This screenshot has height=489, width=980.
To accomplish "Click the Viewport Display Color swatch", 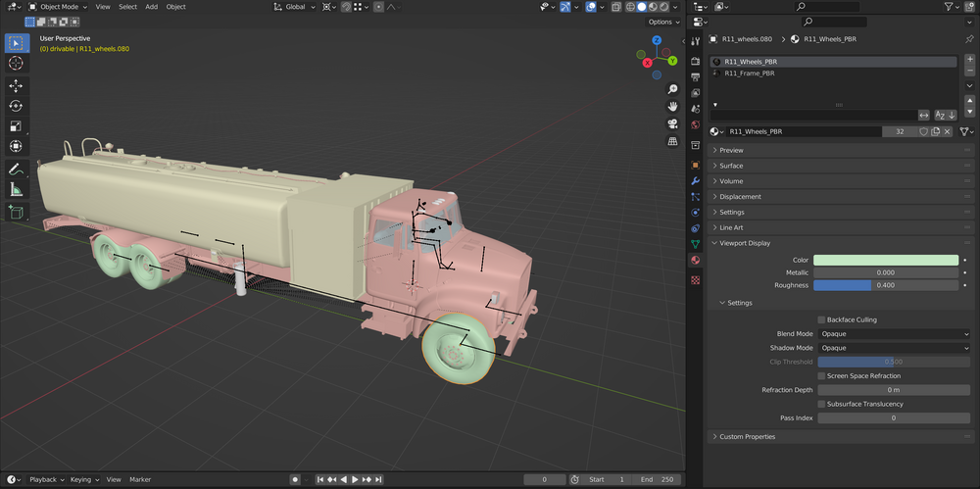I will [x=885, y=260].
